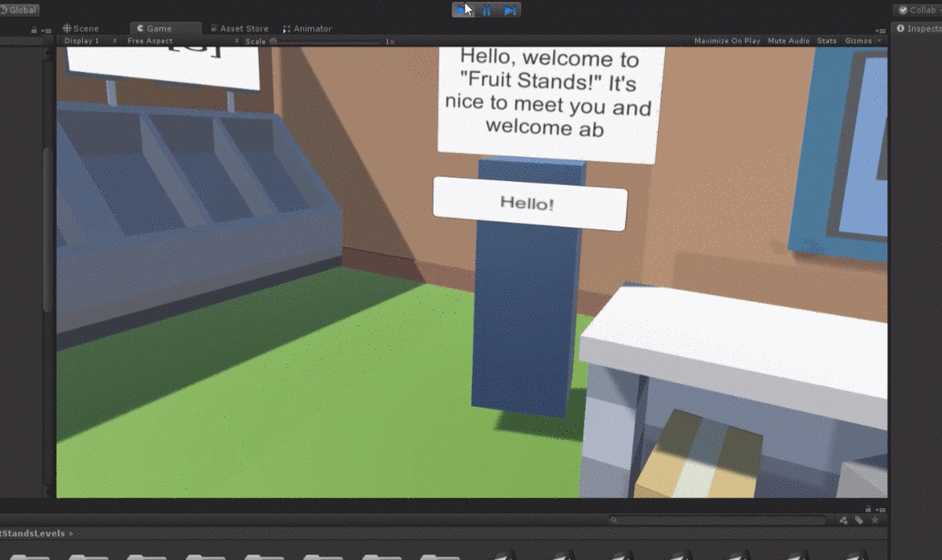Screen dimensions: 942x560
Task: Toggle Mute Audio option
Action: (x=788, y=41)
